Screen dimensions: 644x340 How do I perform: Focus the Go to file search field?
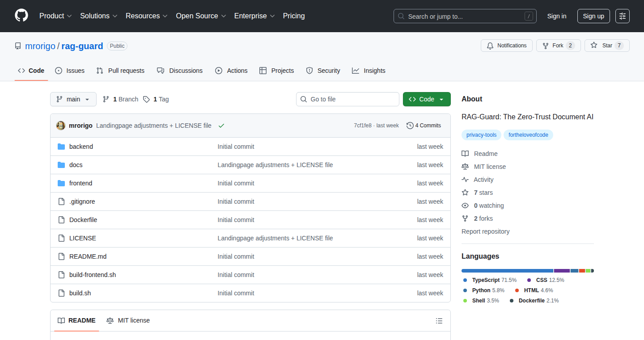tap(347, 99)
